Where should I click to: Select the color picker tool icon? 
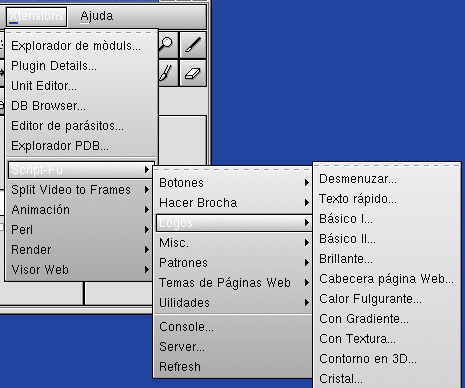193,45
